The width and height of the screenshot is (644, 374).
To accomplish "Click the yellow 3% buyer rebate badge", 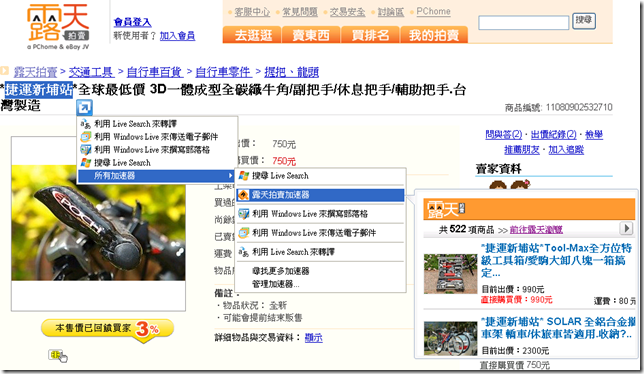I will pos(108,329).
